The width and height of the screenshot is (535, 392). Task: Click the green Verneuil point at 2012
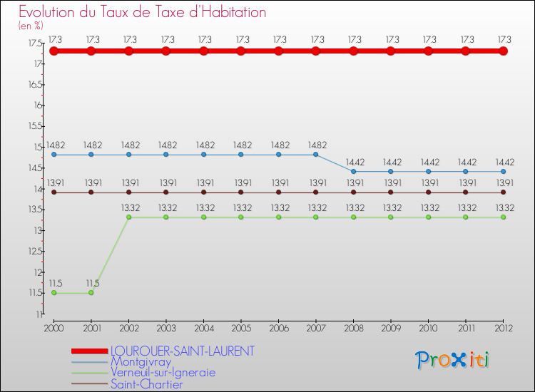504,217
